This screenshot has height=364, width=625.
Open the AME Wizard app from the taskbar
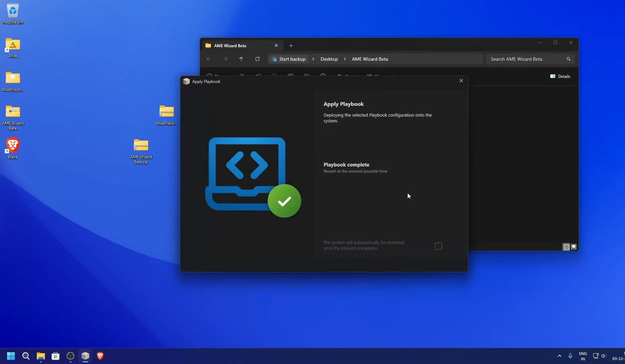85,356
